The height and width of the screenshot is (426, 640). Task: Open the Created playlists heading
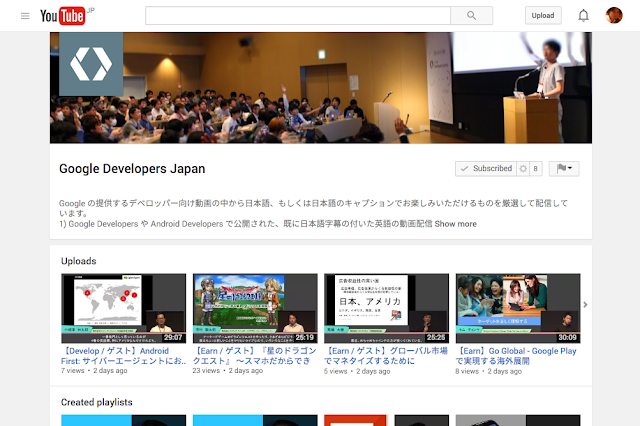(x=97, y=402)
